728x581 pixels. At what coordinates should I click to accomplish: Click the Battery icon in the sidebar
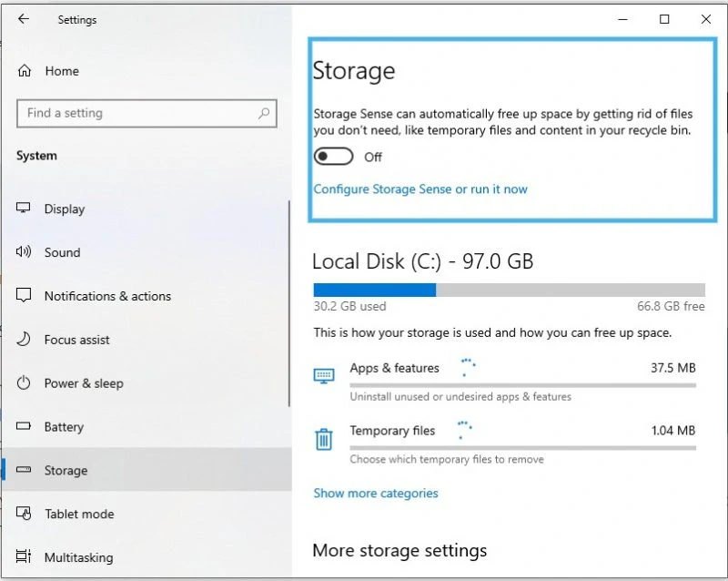click(x=24, y=426)
